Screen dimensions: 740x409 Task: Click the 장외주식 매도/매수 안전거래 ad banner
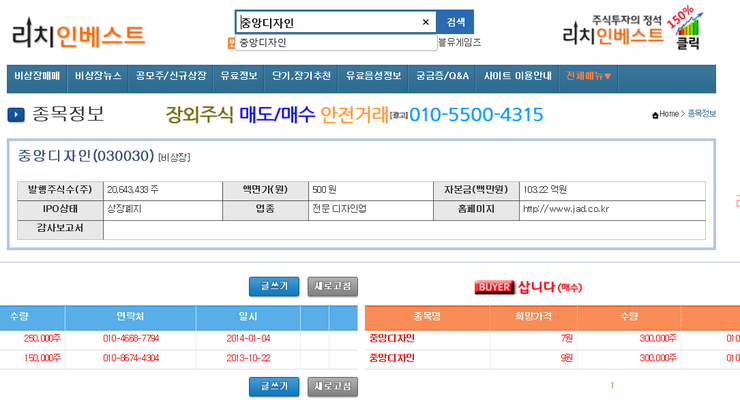coord(354,115)
